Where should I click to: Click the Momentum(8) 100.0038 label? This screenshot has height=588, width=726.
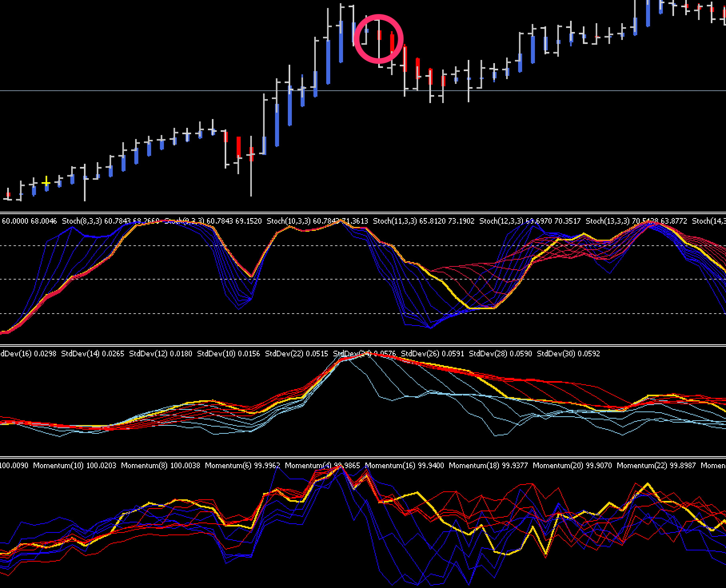click(161, 465)
